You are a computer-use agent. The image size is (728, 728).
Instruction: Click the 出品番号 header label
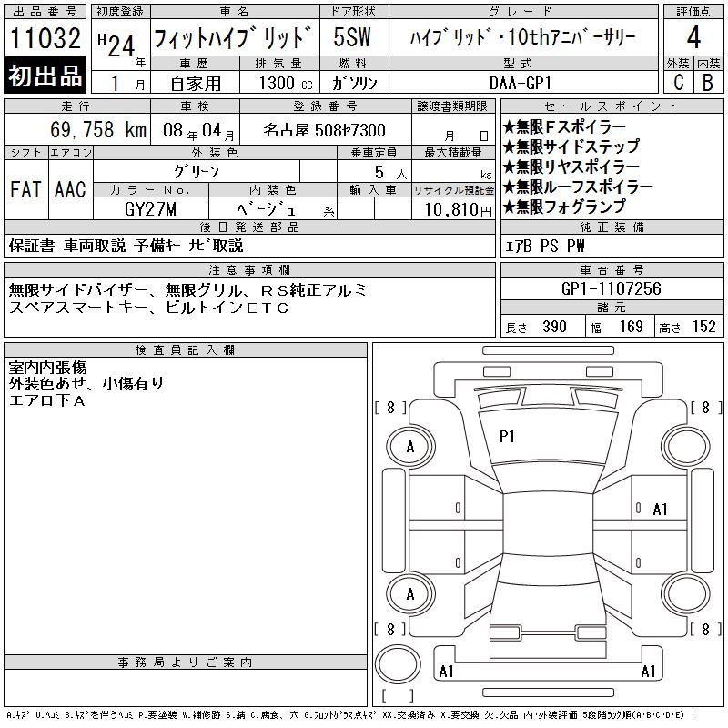click(45, 12)
